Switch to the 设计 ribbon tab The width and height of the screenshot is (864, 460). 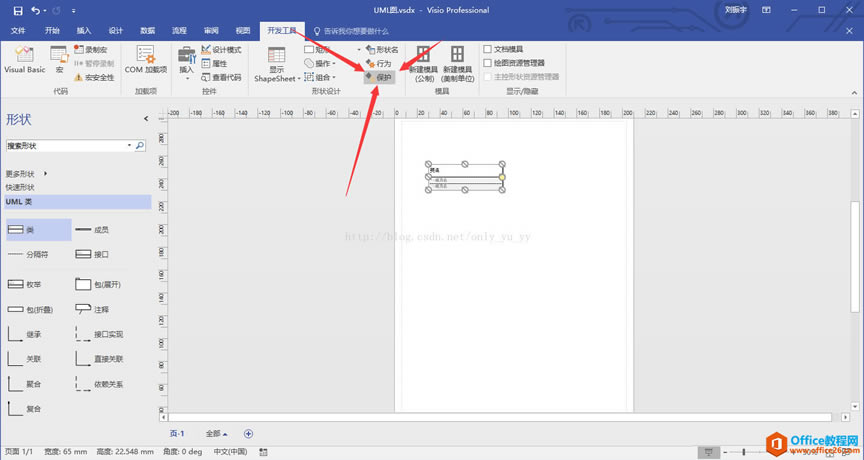tap(116, 31)
